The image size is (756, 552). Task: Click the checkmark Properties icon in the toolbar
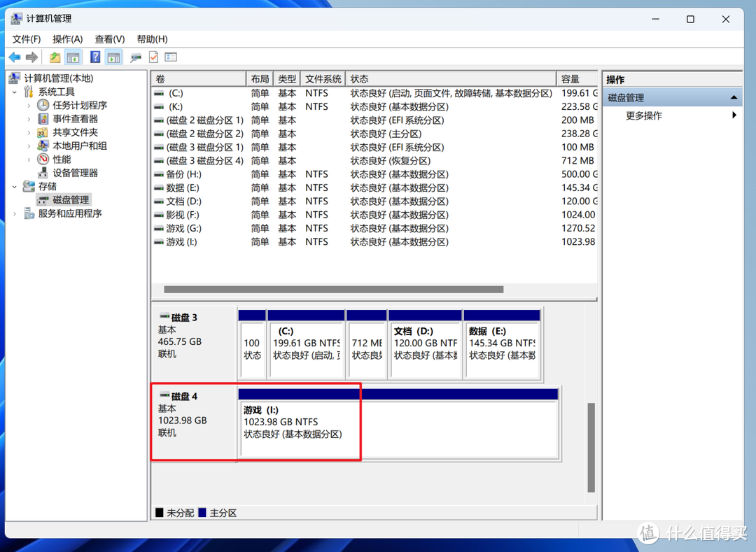[153, 57]
